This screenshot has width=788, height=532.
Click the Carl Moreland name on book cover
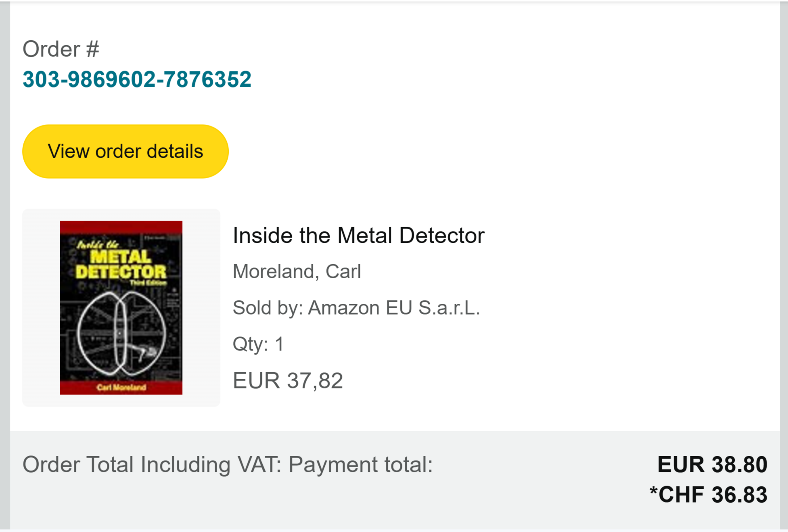pyautogui.click(x=121, y=388)
